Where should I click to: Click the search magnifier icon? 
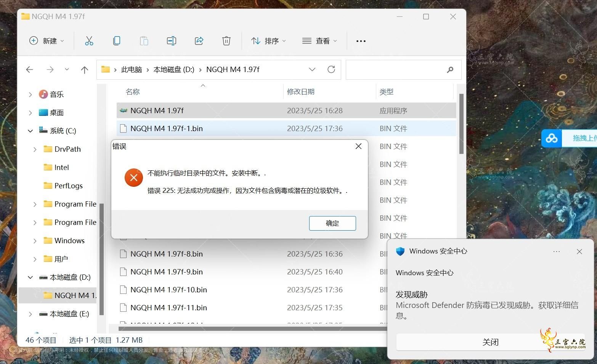450,69
